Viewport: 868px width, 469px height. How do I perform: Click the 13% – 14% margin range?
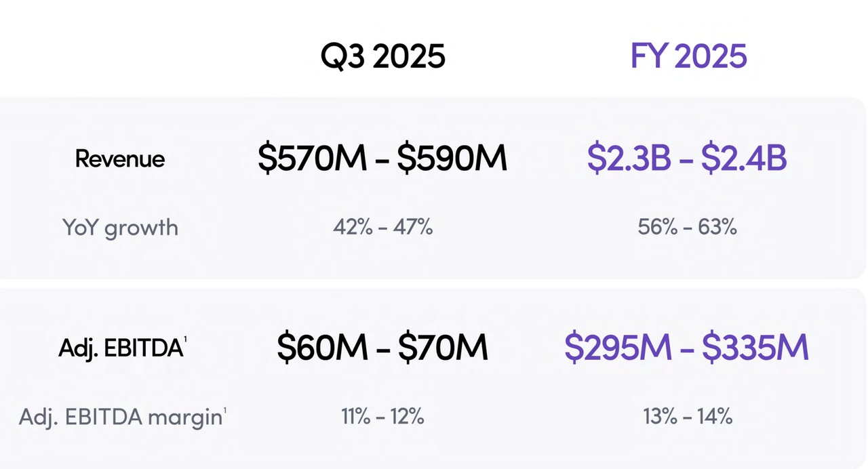687,416
